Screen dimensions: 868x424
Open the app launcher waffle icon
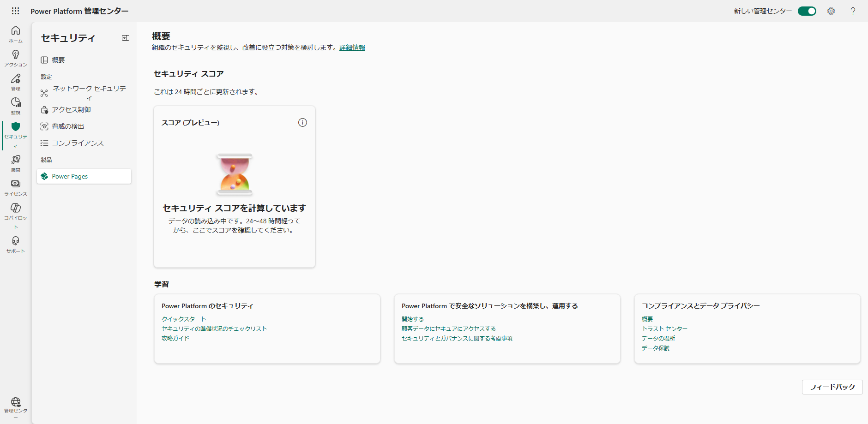pyautogui.click(x=15, y=11)
